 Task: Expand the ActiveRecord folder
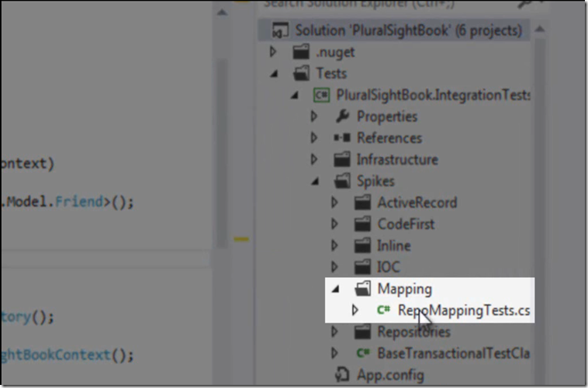click(335, 203)
